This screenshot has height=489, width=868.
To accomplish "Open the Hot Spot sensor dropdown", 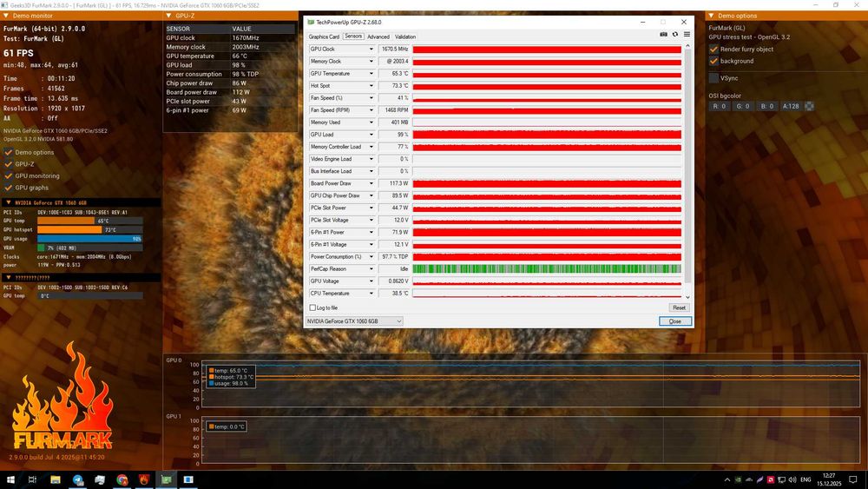I will coord(371,86).
